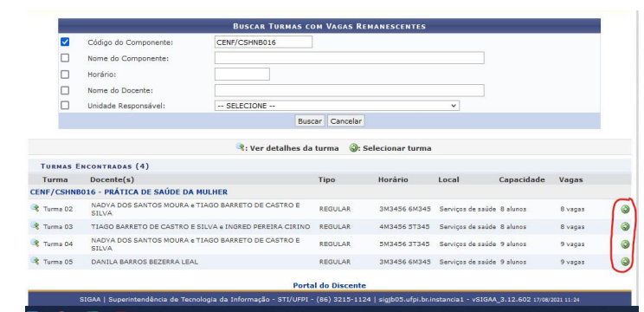Viewport: 644px width, 312px height.
Task: View details of Turma 04
Action: pos(35,243)
